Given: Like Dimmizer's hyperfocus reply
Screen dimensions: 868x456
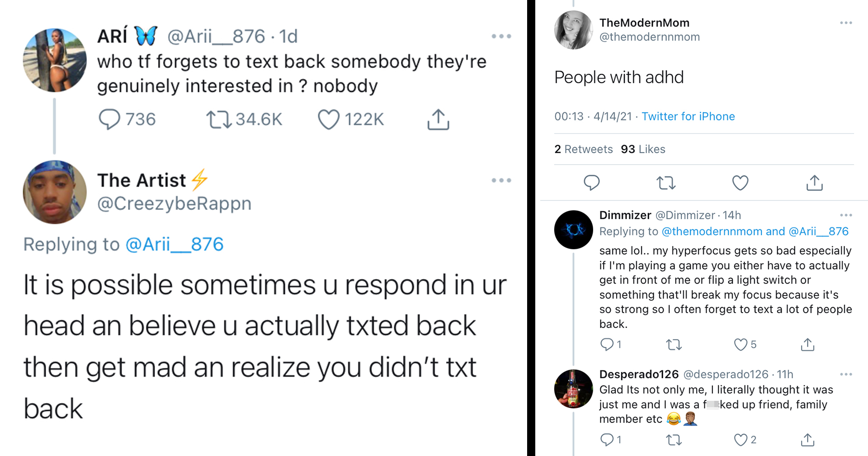Looking at the screenshot, I should coord(741,345).
